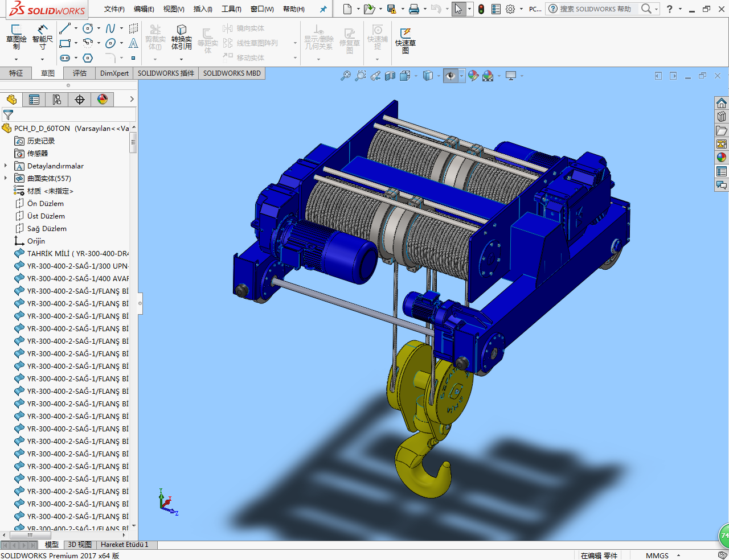The height and width of the screenshot is (560, 729).
Task: Click the view orientation triad axes
Action: (168, 503)
